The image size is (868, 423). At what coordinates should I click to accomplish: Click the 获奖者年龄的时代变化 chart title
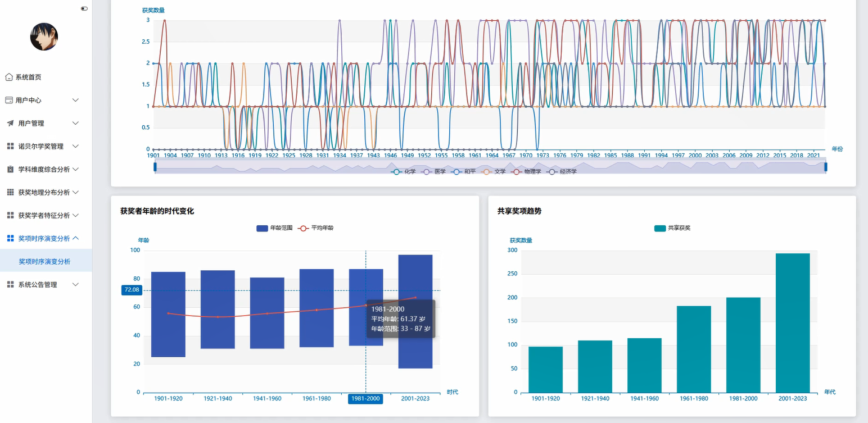pos(157,211)
